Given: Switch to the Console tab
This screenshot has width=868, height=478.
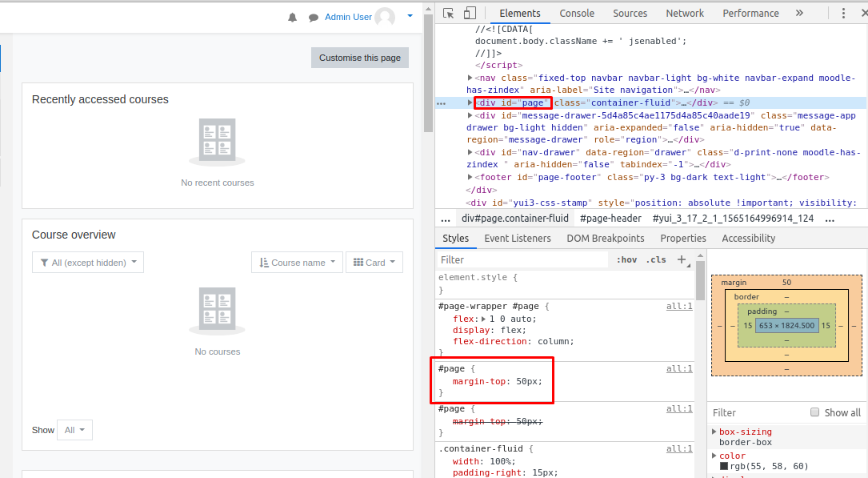Looking at the screenshot, I should click(x=577, y=14).
